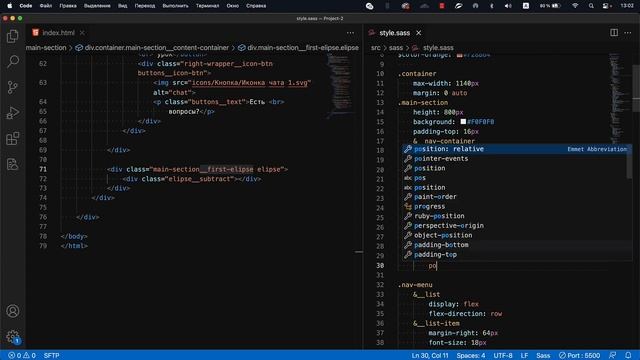This screenshot has width=640, height=360.
Task: Change indentation via Spaces: 4
Action: coord(471,356)
